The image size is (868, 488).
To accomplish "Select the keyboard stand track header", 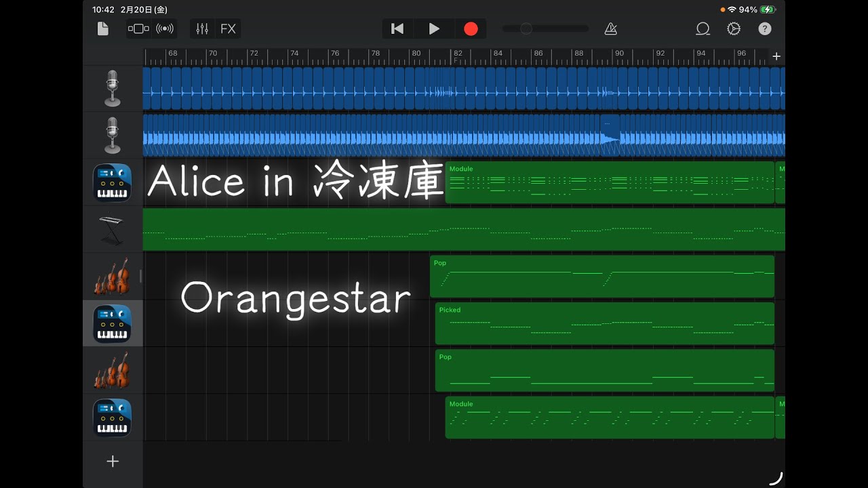I will [113, 230].
